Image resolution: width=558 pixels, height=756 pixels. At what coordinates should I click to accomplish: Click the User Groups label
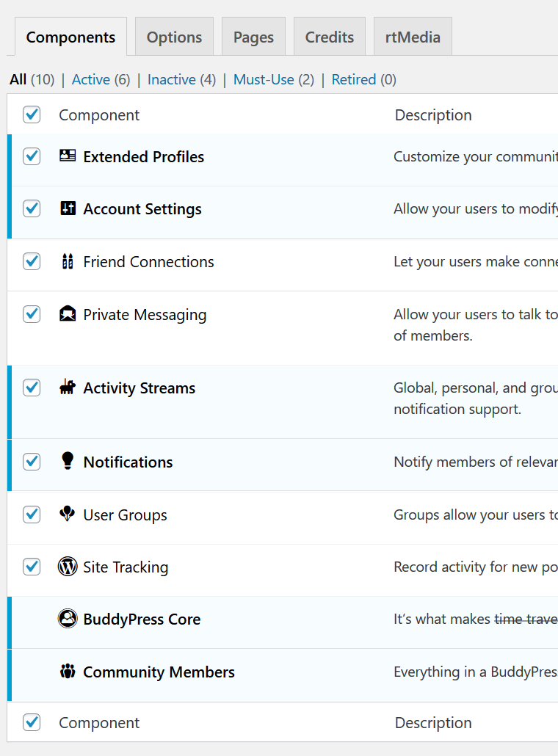pyautogui.click(x=125, y=515)
